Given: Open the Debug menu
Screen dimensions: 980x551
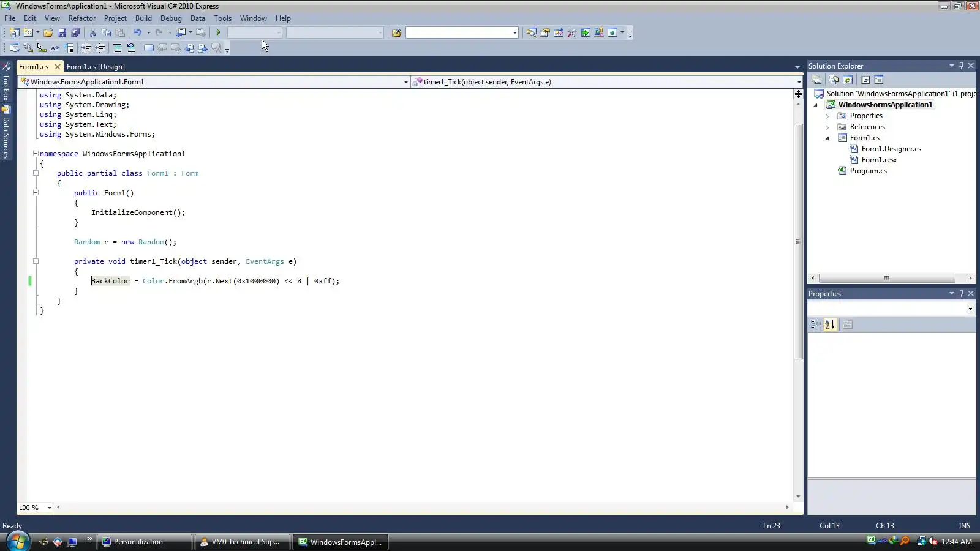Looking at the screenshot, I should 171,18.
